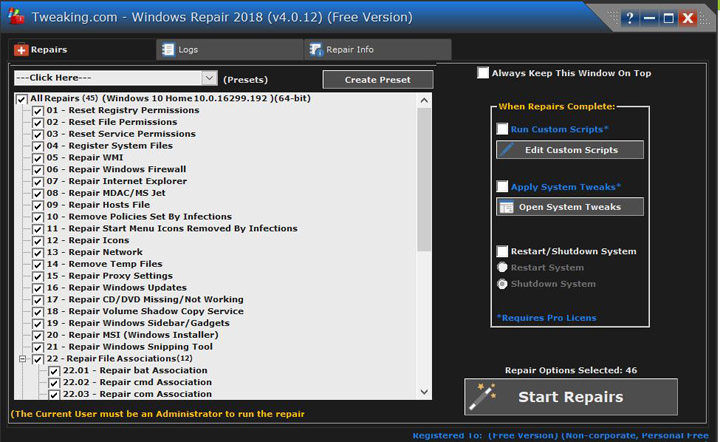Uncheck 09 - Repair Hosts File

(38, 206)
